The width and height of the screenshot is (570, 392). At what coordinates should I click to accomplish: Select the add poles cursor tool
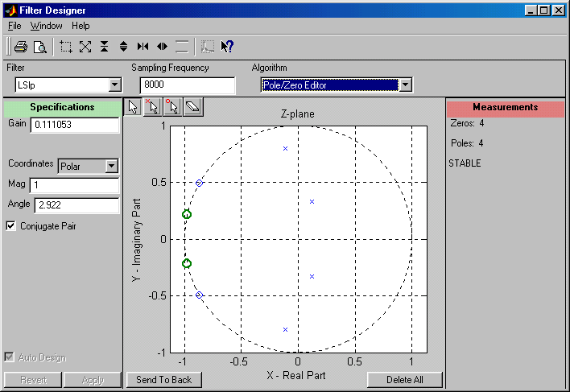coord(153,107)
